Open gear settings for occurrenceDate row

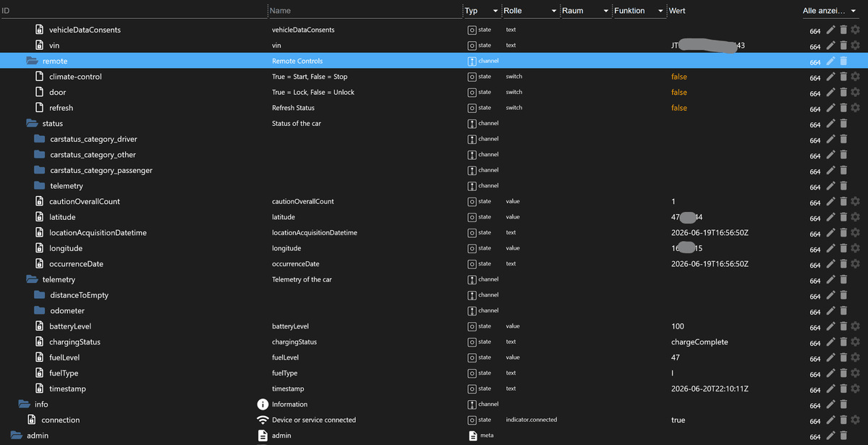click(x=855, y=264)
